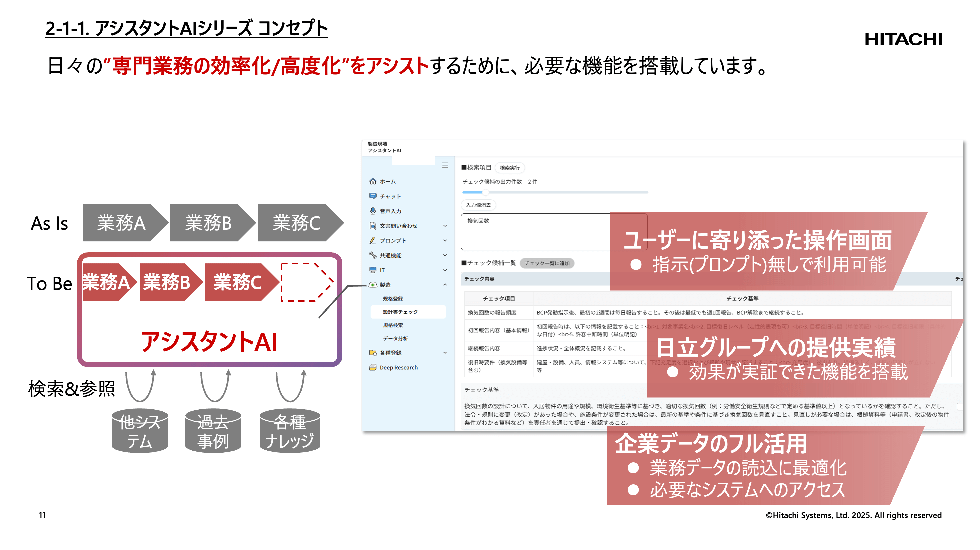Click the 検索実行 button
Screen dimensions: 980x550
509,168
